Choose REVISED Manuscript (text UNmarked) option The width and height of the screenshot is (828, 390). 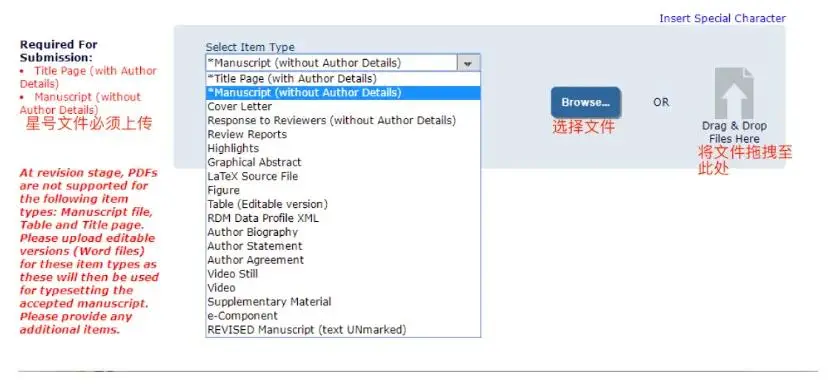pyautogui.click(x=343, y=330)
